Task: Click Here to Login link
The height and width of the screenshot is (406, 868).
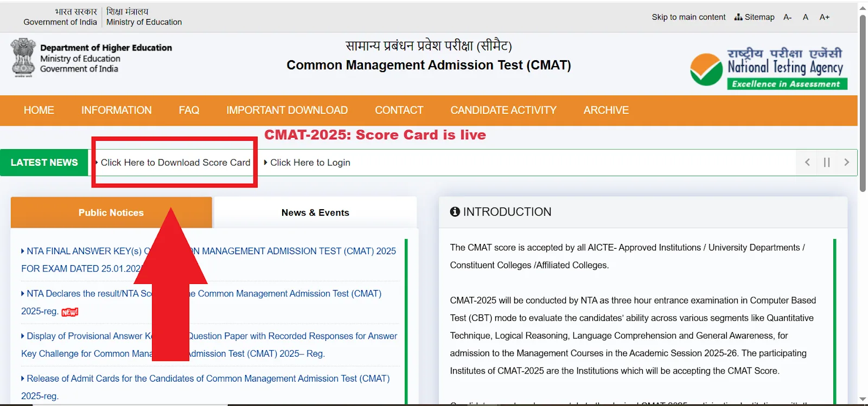Action: (x=310, y=163)
